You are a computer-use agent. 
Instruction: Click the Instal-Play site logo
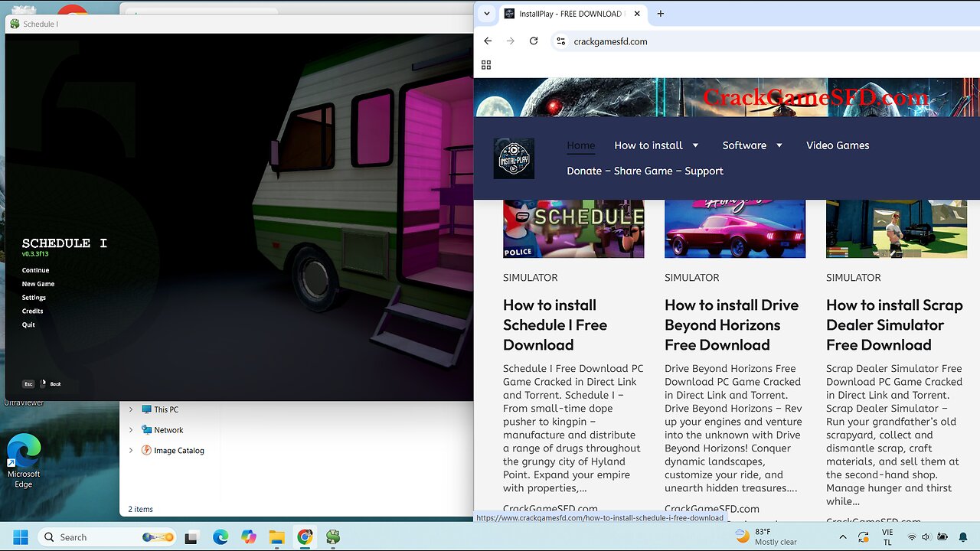point(514,158)
